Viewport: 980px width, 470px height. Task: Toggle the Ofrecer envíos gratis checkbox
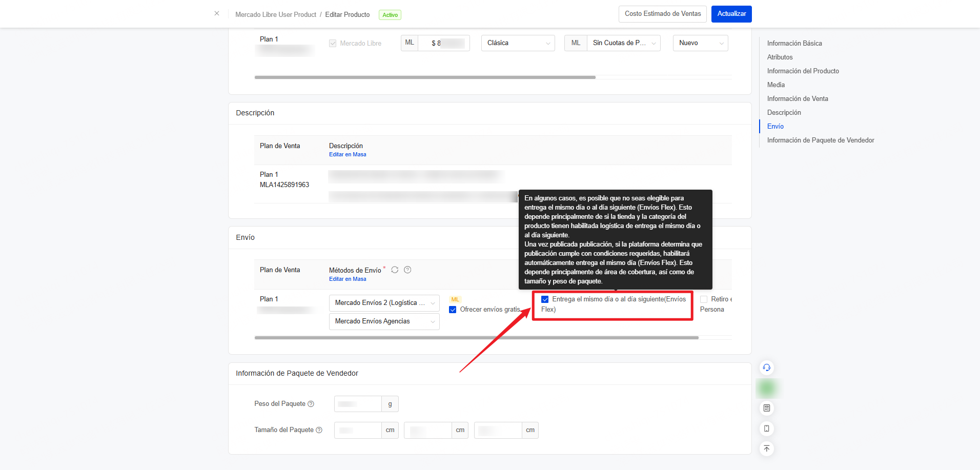(453, 310)
